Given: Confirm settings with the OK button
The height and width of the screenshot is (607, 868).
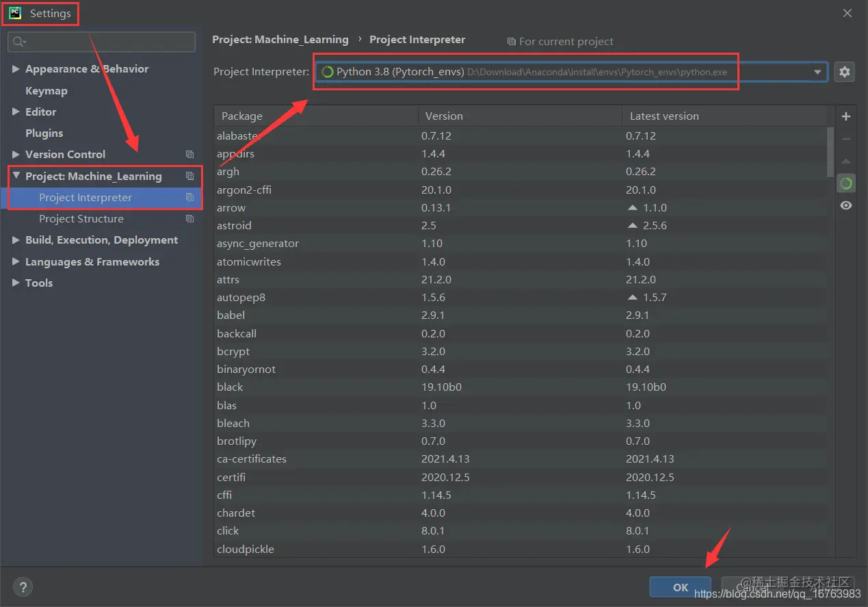Looking at the screenshot, I should tap(681, 587).
